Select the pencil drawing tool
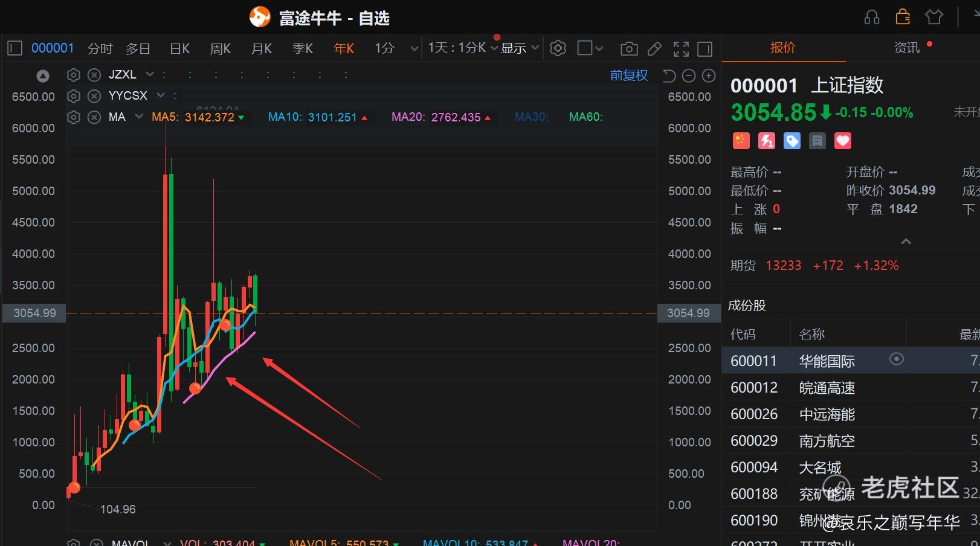Screen dimensions: 980x546 [x=654, y=48]
